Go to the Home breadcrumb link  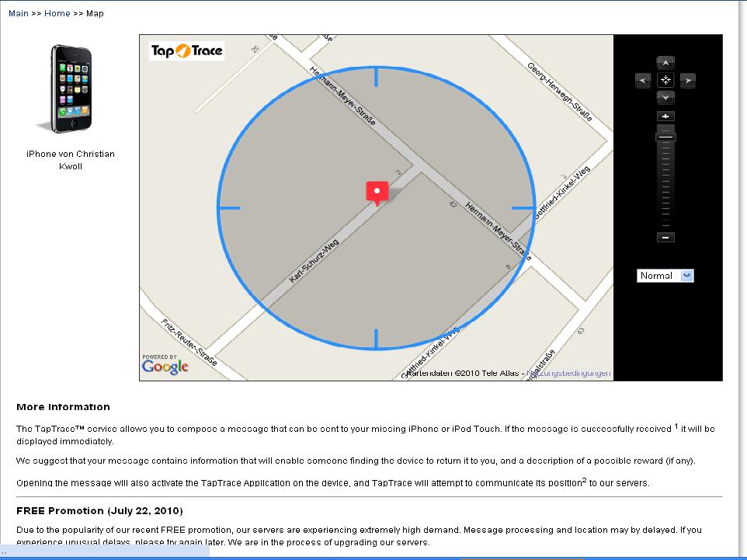[57, 13]
